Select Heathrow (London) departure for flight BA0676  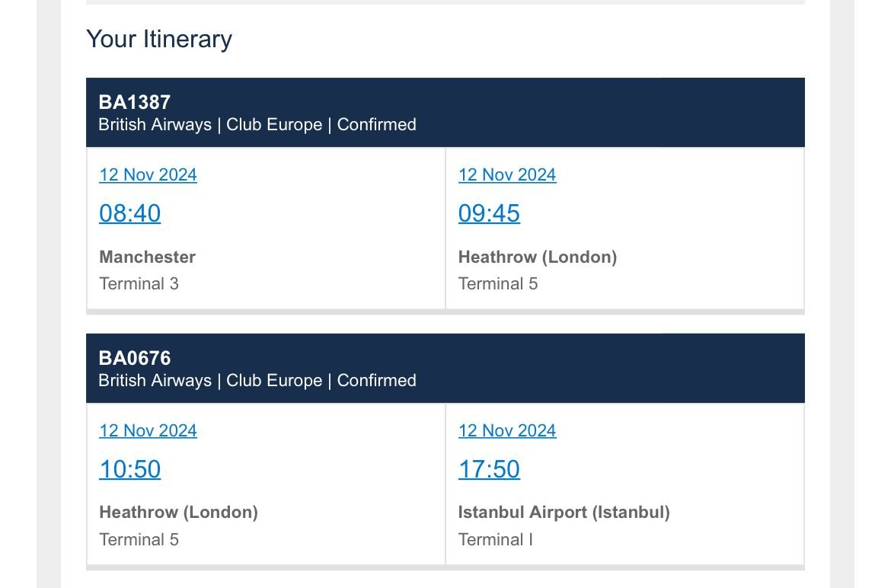178,513
